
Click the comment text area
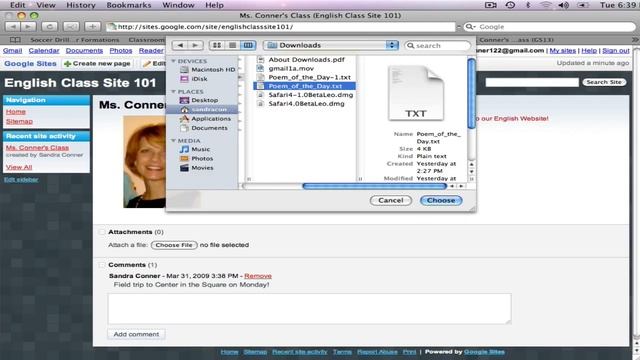[x=309, y=309]
